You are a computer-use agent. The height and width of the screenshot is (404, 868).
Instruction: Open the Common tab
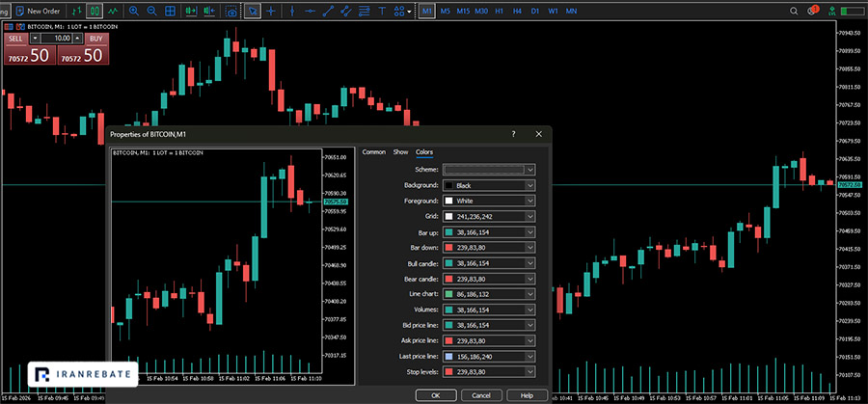pos(373,152)
